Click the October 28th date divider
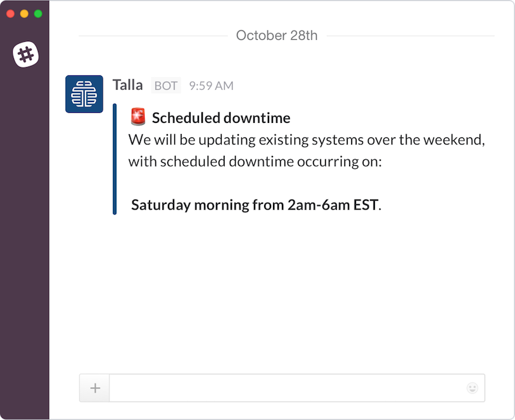The width and height of the screenshot is (515, 420). tap(277, 35)
